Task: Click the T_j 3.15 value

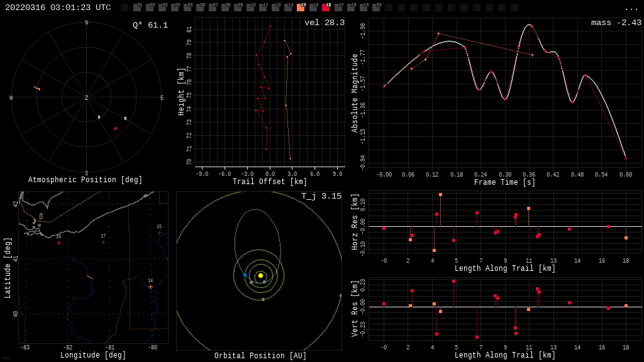Action: 321,196
